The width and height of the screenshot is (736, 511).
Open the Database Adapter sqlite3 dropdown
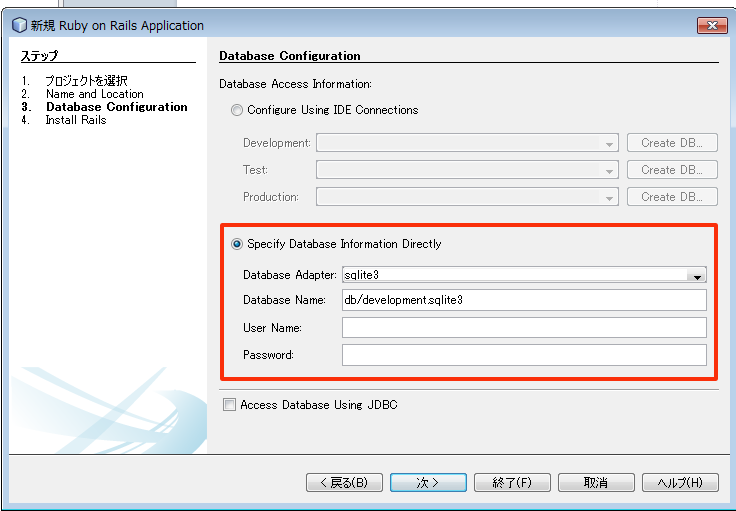[x=524, y=275]
